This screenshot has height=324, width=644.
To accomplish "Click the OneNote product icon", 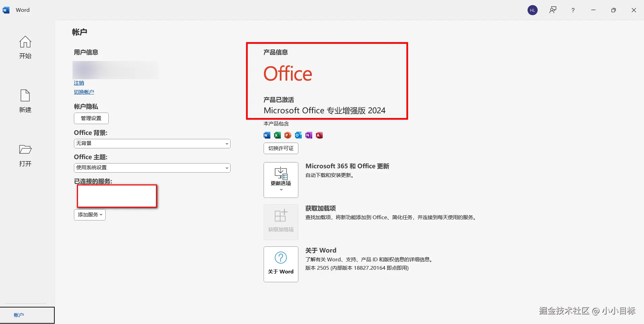I will coord(309,135).
